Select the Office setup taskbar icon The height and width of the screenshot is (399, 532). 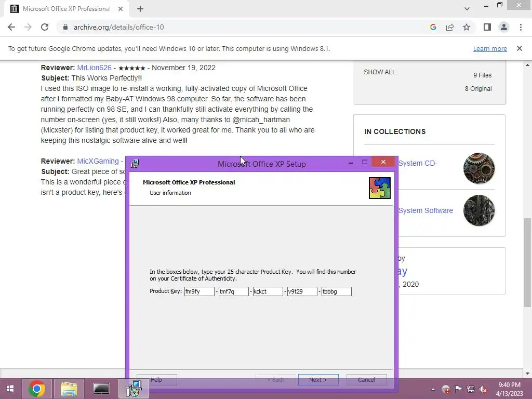pos(134,389)
